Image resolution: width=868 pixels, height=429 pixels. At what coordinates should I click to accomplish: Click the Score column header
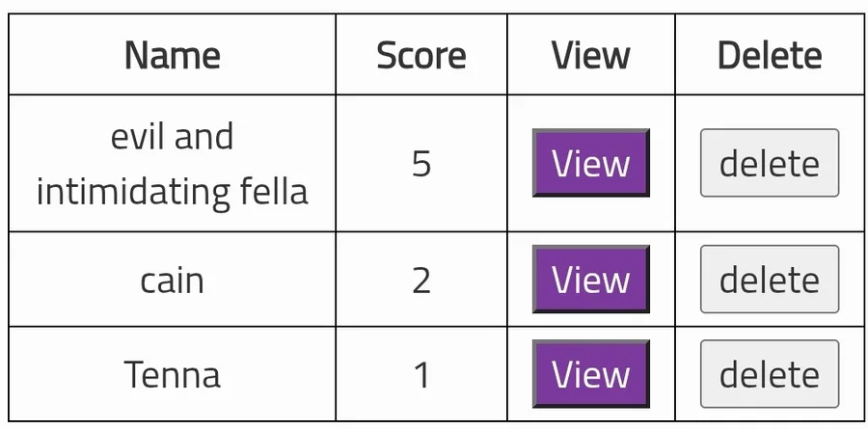(421, 54)
